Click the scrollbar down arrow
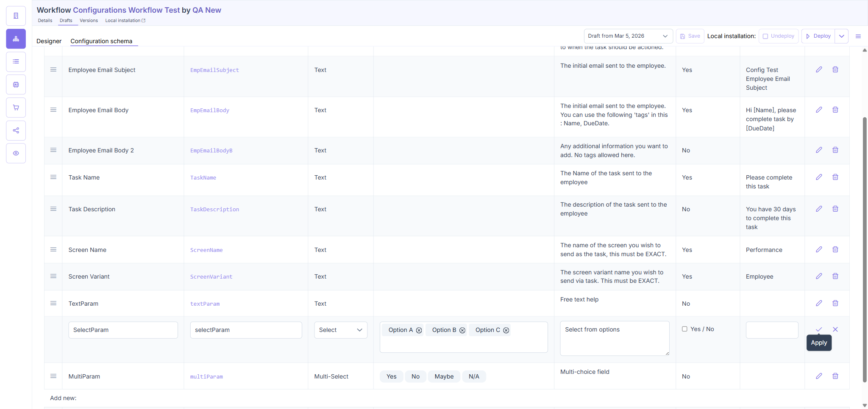Viewport: 868px width, 409px height. (x=865, y=405)
